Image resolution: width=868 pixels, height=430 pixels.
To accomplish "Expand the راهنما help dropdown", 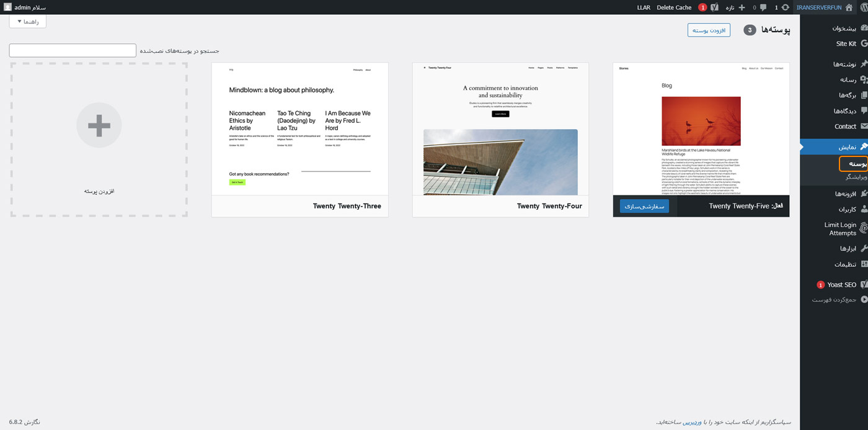I will [x=28, y=22].
